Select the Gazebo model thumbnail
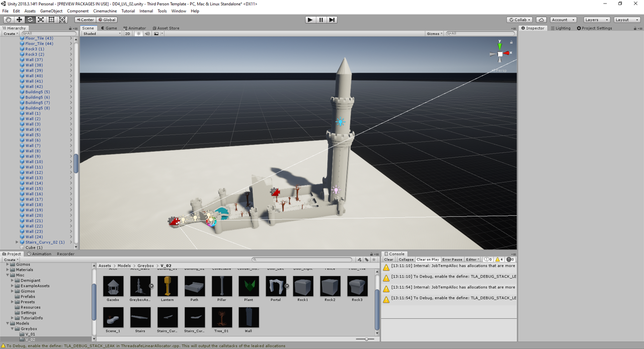The height and width of the screenshot is (349, 644). pyautogui.click(x=113, y=287)
